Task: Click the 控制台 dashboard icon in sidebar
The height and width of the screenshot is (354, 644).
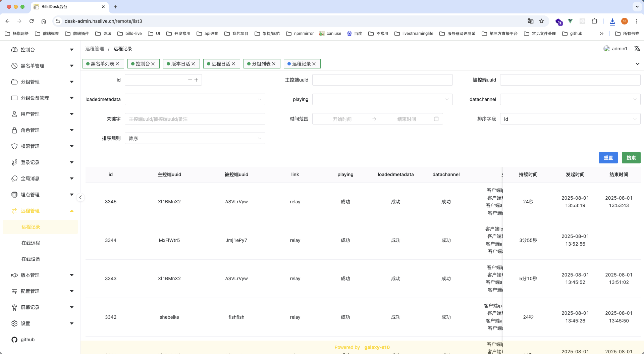Action: point(14,50)
